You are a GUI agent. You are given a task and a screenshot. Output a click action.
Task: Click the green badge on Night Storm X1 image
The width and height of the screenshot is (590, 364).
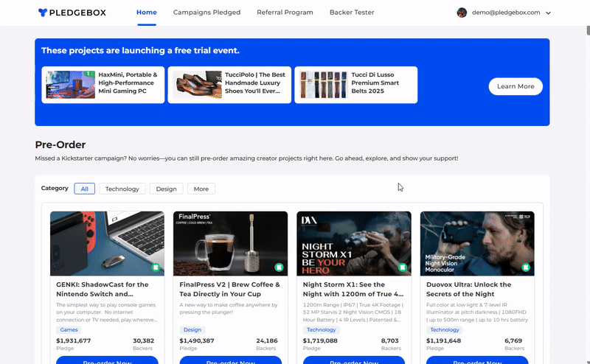pos(403,267)
